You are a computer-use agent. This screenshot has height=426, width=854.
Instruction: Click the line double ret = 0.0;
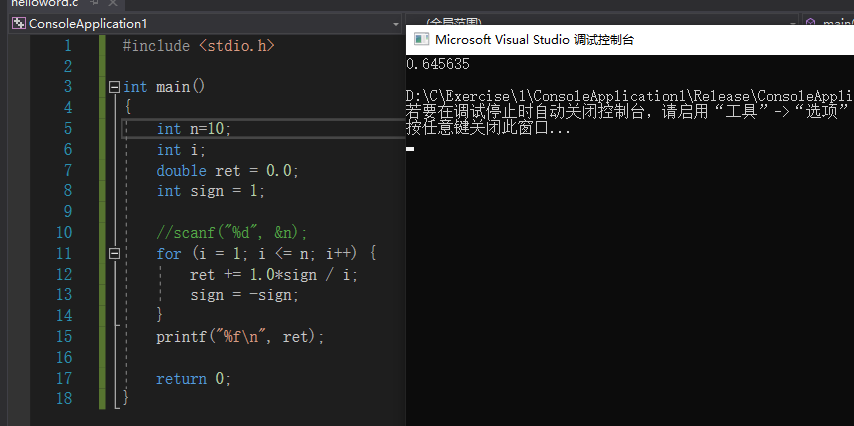[228, 171]
